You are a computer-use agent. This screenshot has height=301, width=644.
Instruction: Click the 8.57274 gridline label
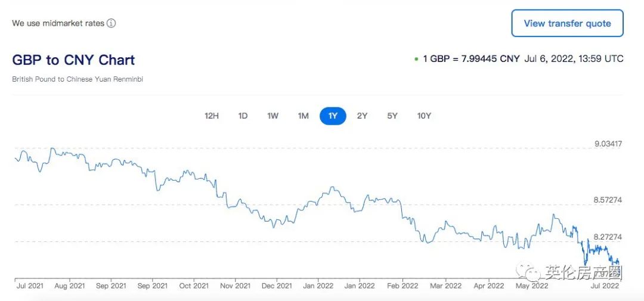pyautogui.click(x=608, y=200)
